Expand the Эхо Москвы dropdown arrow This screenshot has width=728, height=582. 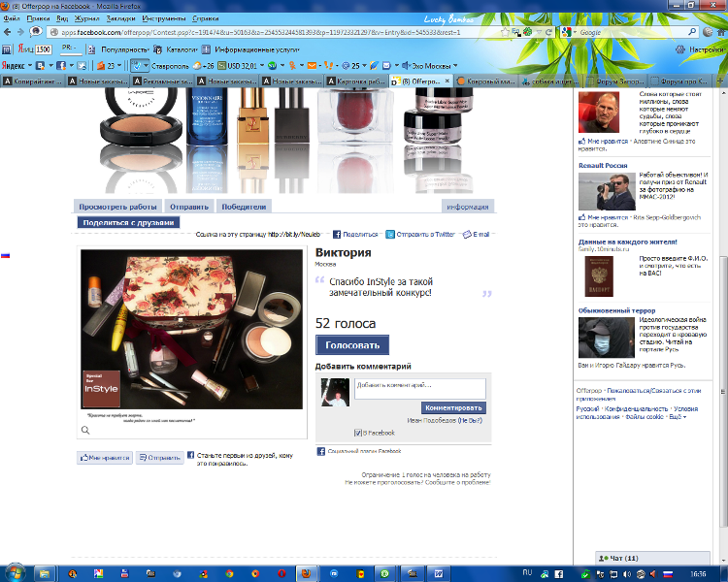pyautogui.click(x=455, y=65)
